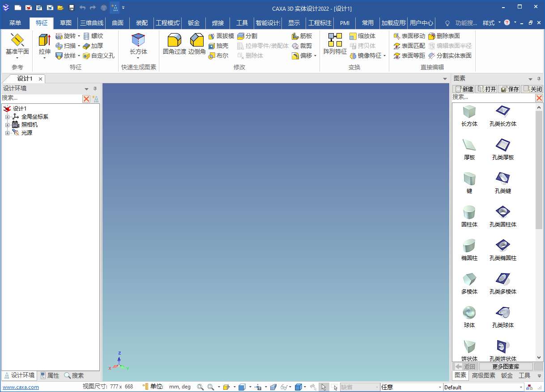This screenshot has width=545, height=392.
Task: Select the 拉伸 (Extrude) tool
Action: click(44, 44)
